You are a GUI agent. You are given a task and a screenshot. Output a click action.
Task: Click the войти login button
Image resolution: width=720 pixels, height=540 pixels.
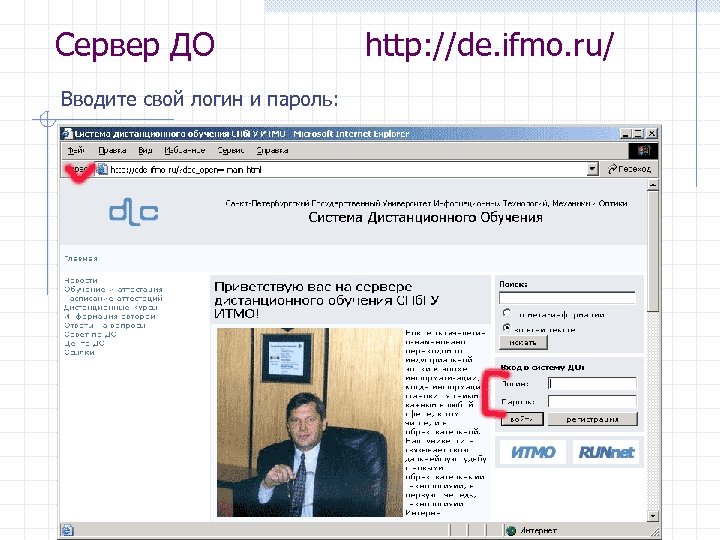522,419
